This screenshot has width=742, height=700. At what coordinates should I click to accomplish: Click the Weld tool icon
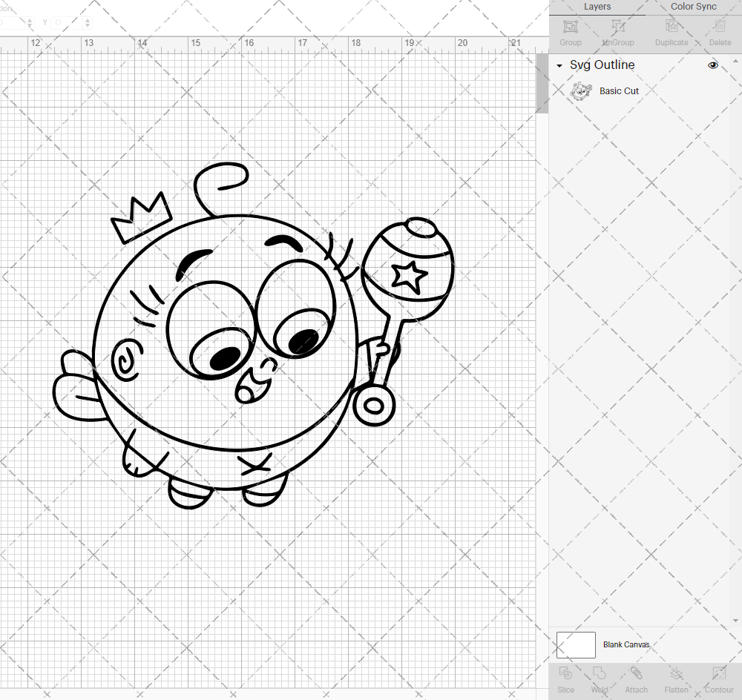(599, 673)
